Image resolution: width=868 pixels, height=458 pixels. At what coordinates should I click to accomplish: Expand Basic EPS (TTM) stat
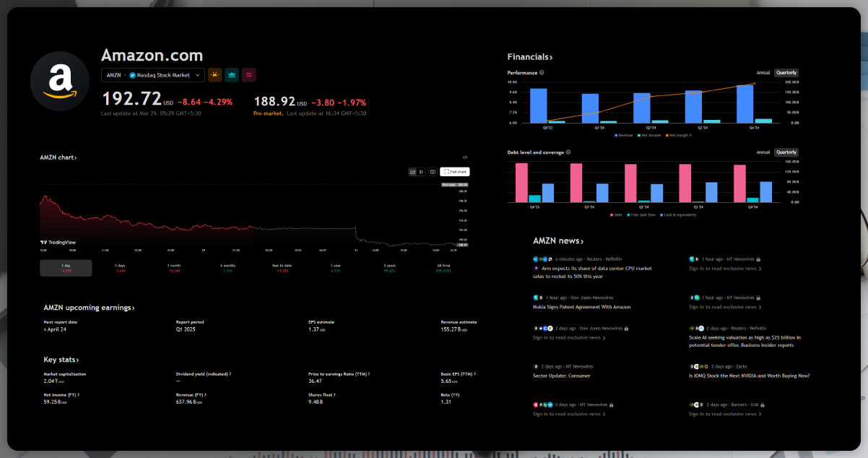point(458,374)
